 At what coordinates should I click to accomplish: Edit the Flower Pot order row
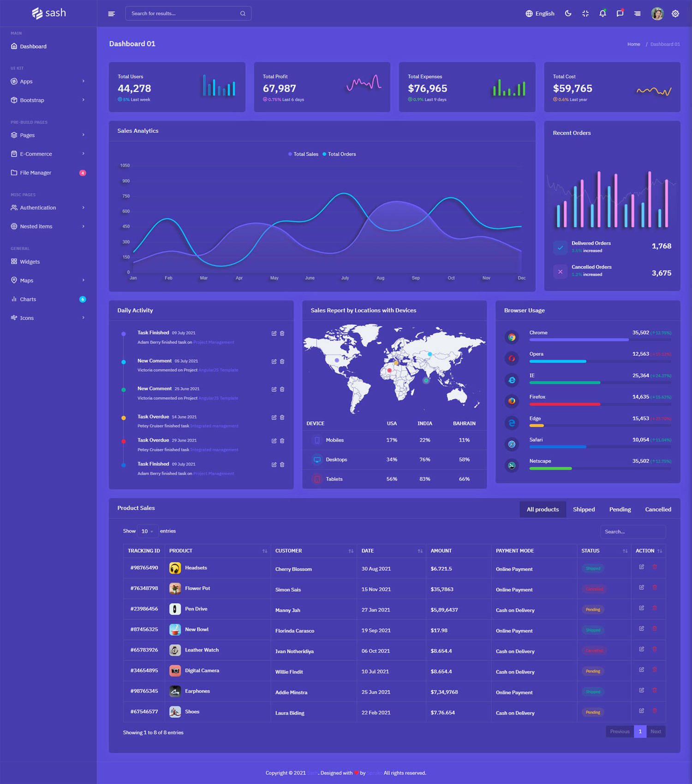641,587
